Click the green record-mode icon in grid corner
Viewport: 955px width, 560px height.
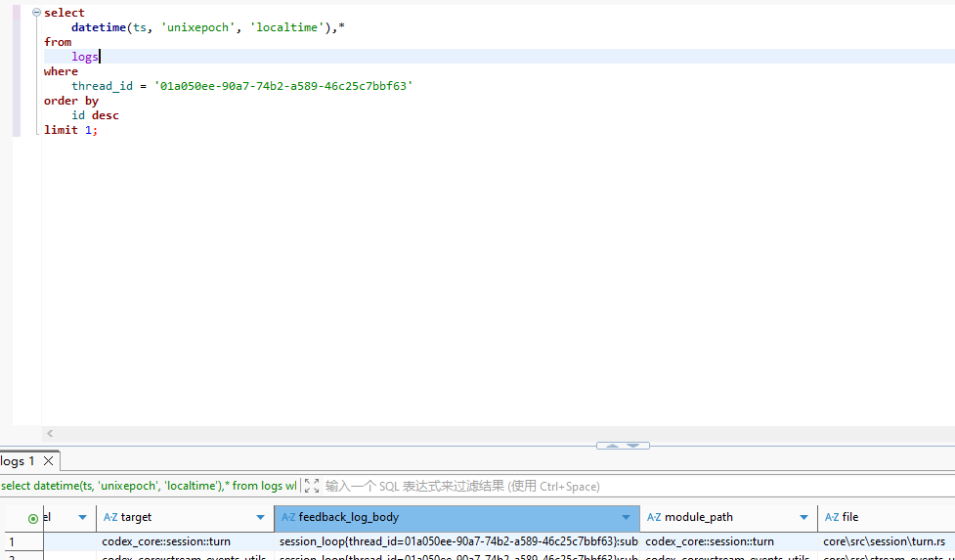(x=33, y=519)
